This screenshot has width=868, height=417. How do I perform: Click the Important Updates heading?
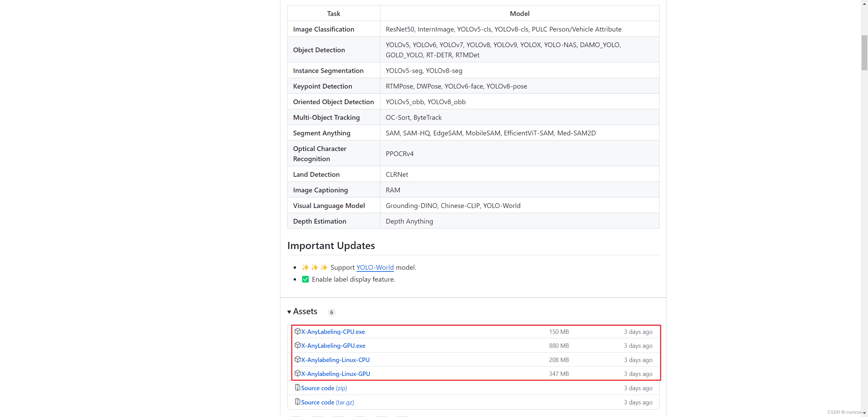click(x=331, y=246)
